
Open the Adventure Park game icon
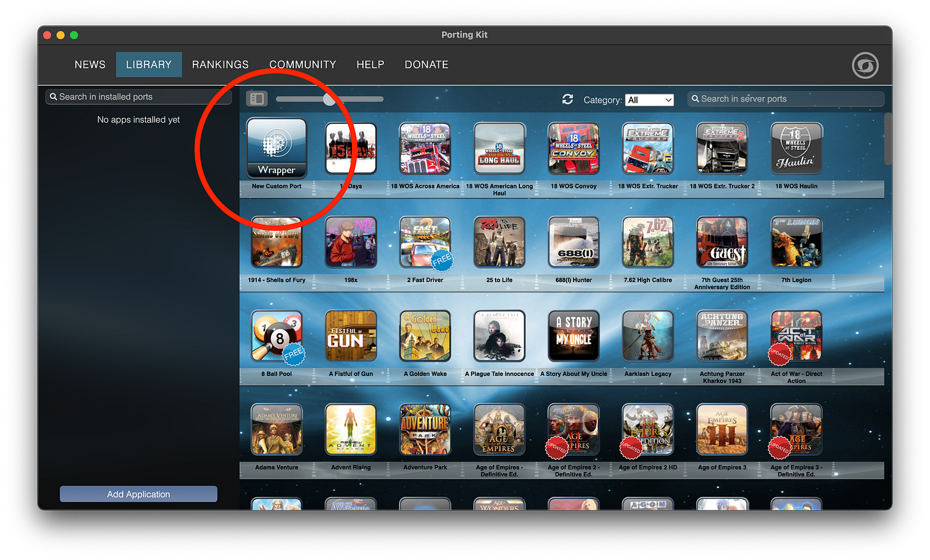click(x=425, y=429)
